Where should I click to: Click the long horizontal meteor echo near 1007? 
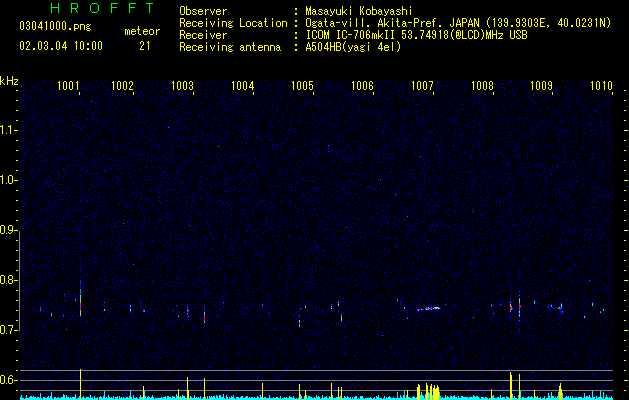(428, 309)
